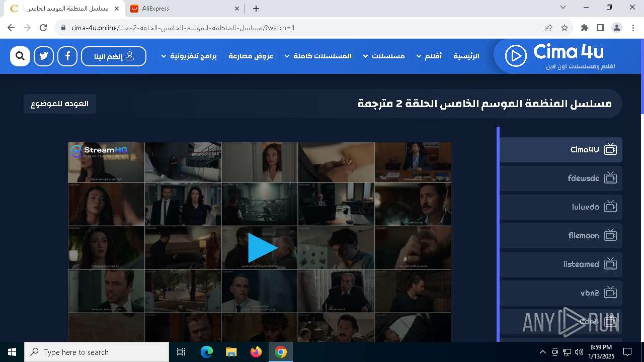Click the Windows taskbar search box
This screenshot has width=644, height=362.
97,352
